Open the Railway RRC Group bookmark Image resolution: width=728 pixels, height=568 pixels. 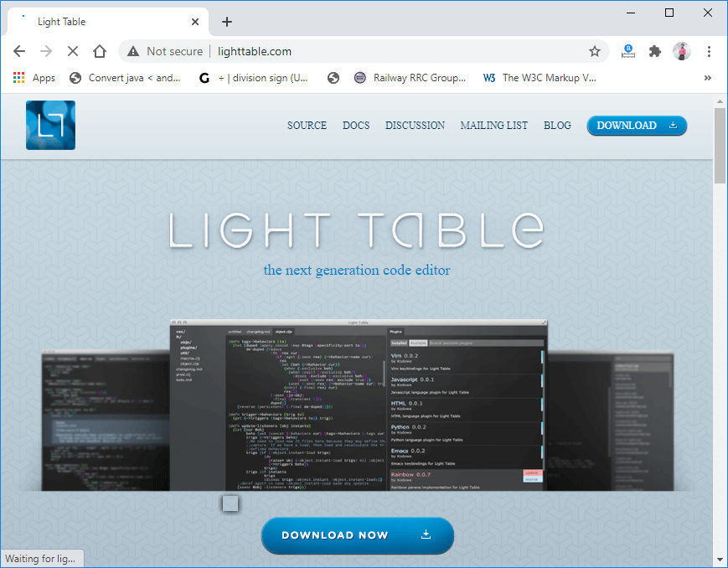tap(410, 78)
